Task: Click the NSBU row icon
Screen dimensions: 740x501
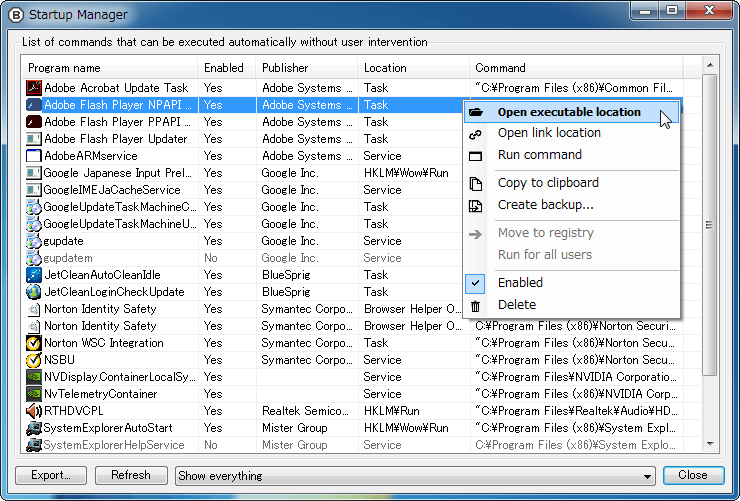Action: point(34,360)
